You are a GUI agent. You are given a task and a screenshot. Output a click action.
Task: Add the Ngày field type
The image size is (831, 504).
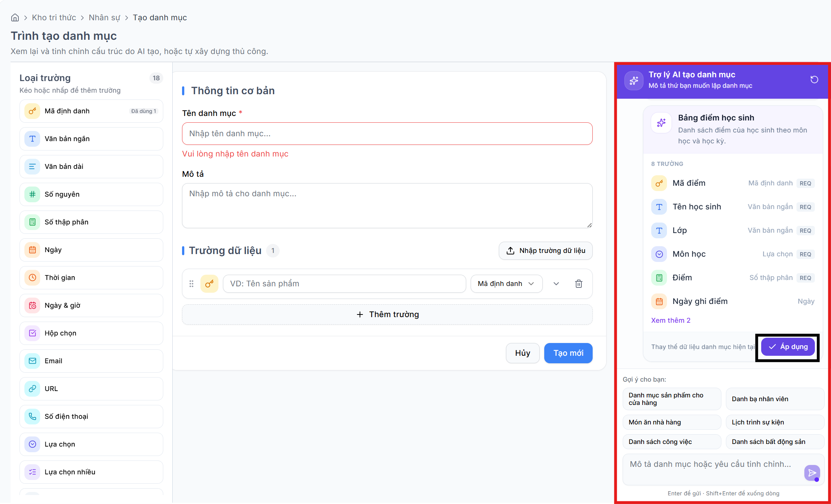(91, 250)
